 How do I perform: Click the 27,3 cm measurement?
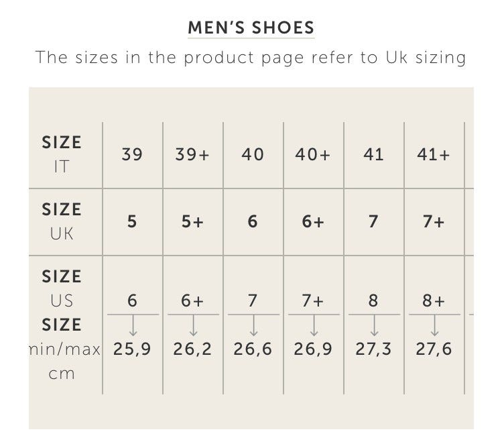click(x=373, y=349)
